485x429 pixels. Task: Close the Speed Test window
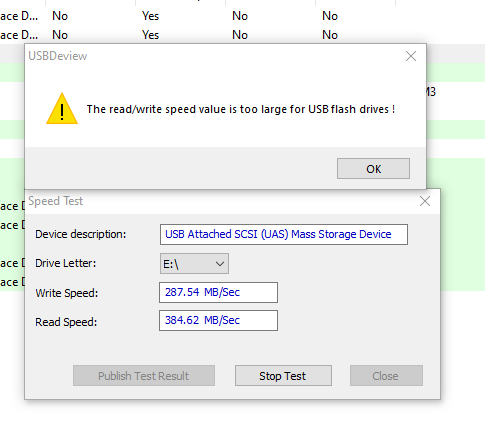tap(425, 201)
